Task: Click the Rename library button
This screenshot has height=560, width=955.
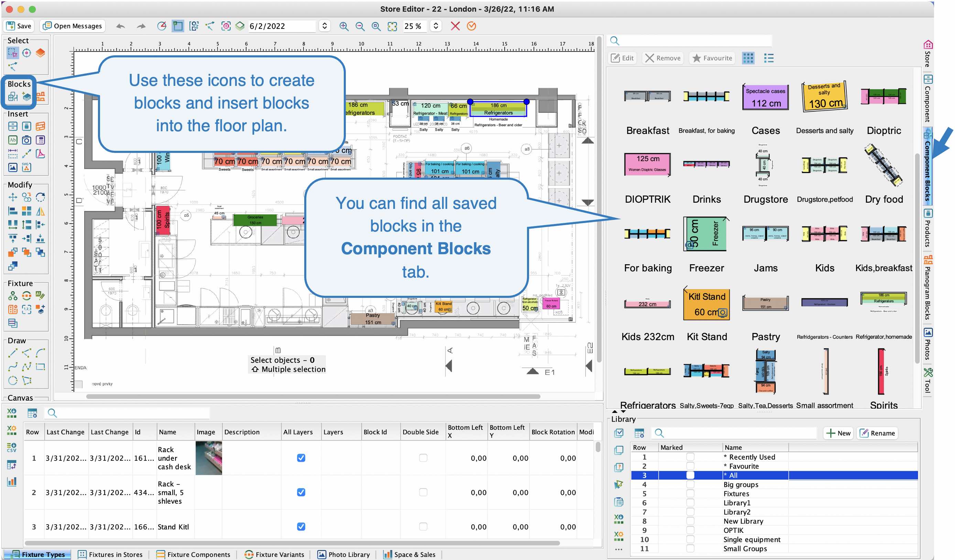Action: click(877, 433)
